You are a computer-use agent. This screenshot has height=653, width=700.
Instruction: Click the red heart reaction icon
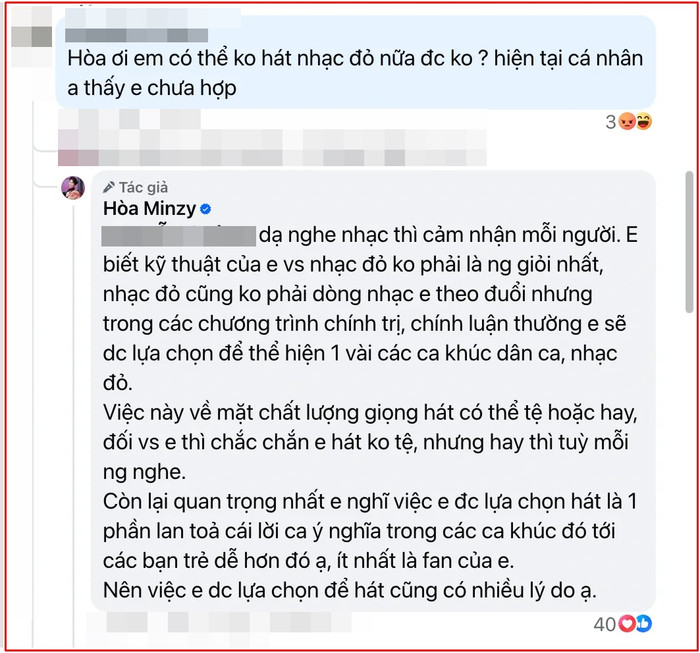pyautogui.click(x=627, y=624)
